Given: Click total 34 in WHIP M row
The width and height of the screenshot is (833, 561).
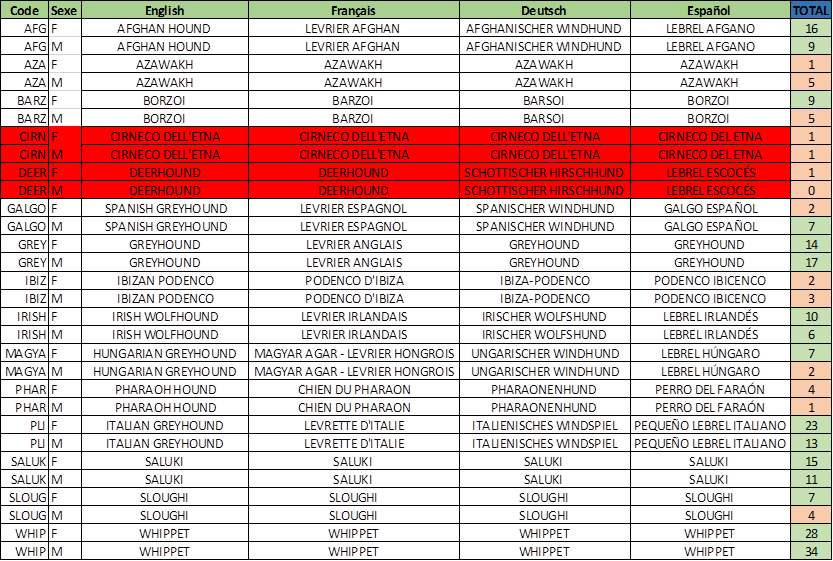Looking at the screenshot, I should (811, 552).
